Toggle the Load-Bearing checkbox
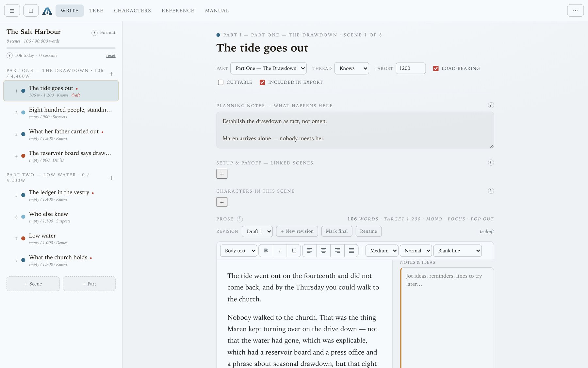Viewport: 588px width, 368px height. point(436,68)
